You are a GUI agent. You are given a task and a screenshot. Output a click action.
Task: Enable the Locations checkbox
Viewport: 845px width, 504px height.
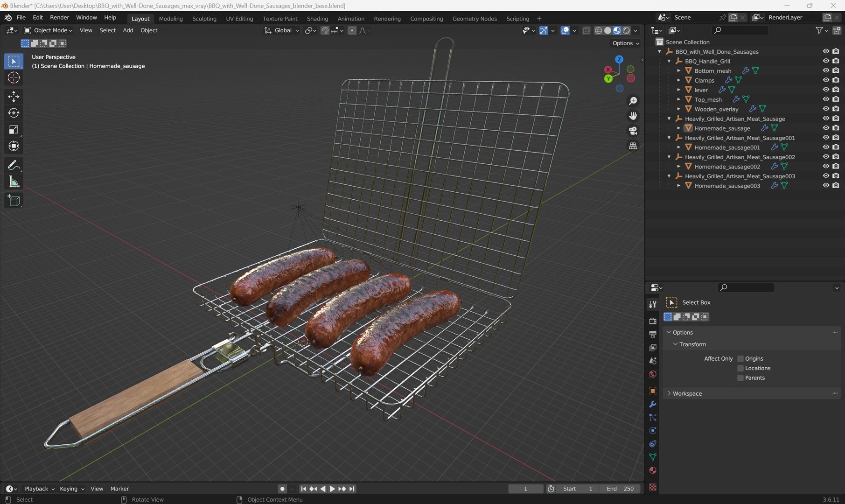(x=740, y=368)
